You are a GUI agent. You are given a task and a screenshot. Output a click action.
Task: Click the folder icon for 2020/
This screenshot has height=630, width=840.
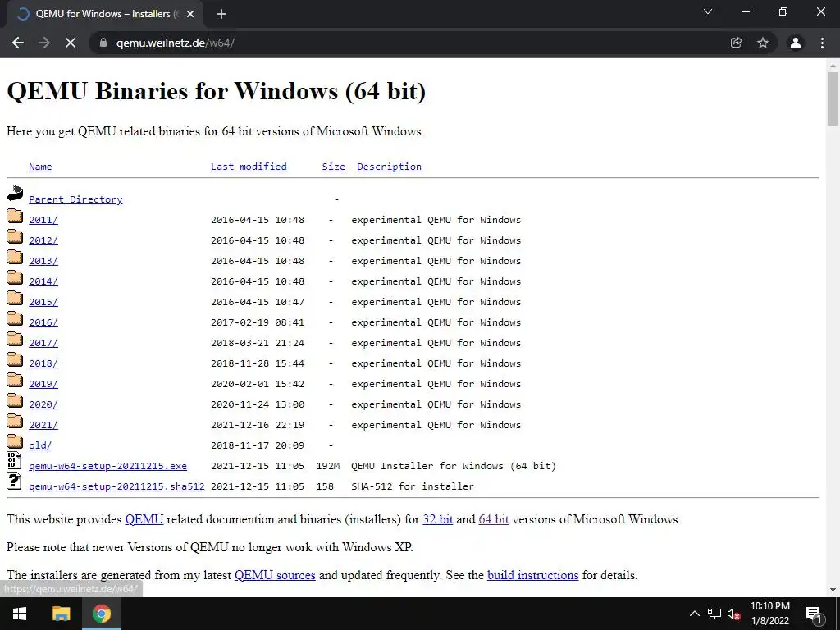[x=15, y=400]
